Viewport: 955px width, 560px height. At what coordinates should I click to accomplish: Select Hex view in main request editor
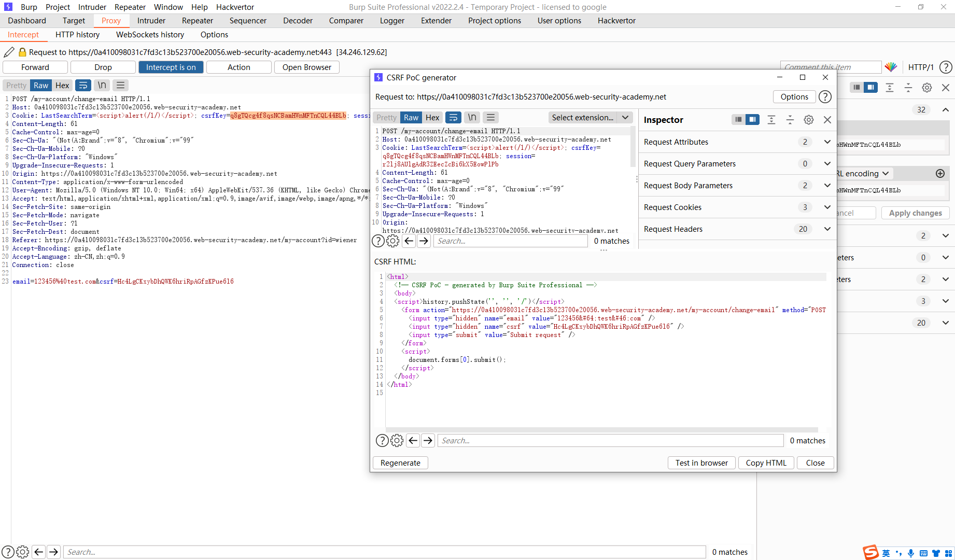click(62, 85)
